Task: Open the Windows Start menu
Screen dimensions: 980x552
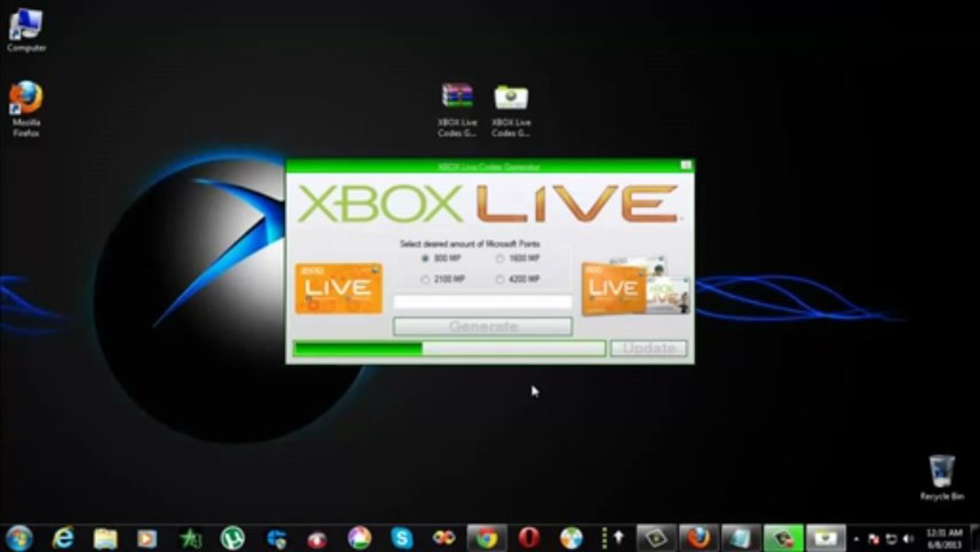Action: [x=19, y=537]
